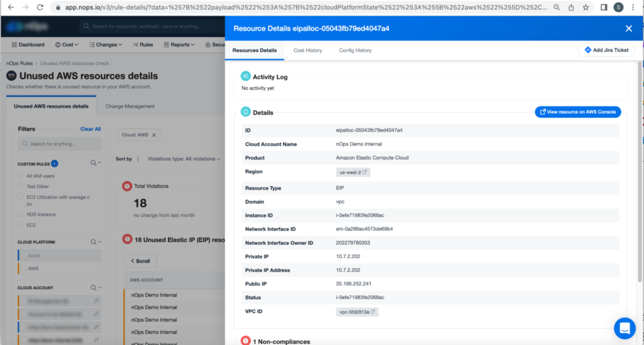Clear All filters
The height and width of the screenshot is (345, 644).
pyautogui.click(x=91, y=128)
